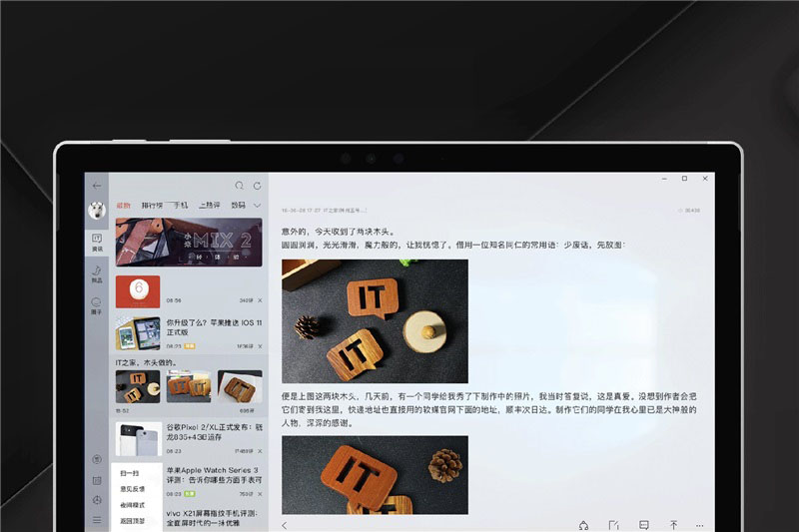Dismiss the Apple Watch news item
This screenshot has height=532, width=799.
(x=260, y=494)
